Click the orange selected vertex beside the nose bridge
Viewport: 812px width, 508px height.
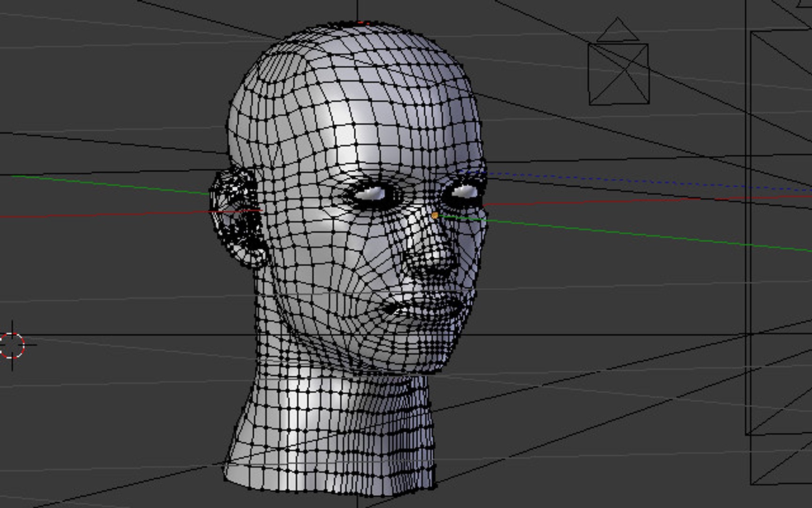point(435,215)
